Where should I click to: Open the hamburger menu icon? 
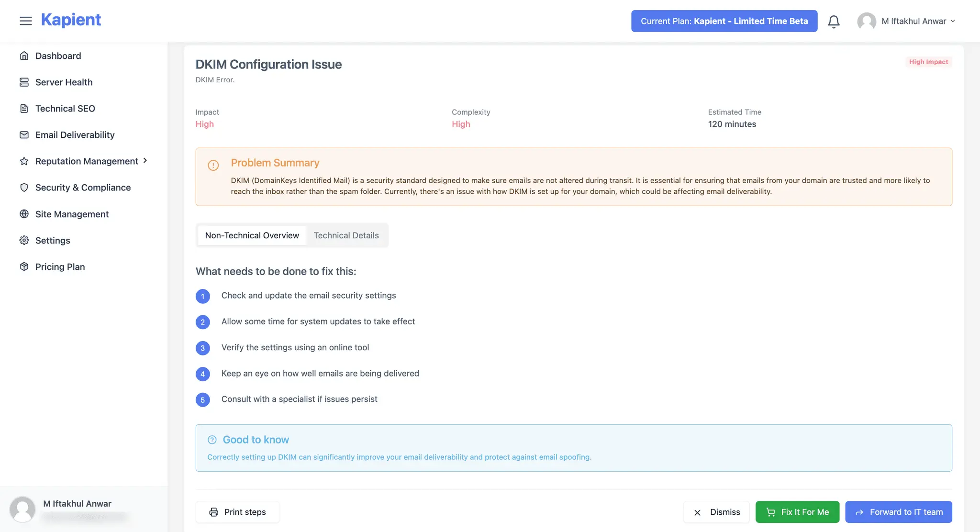(26, 21)
